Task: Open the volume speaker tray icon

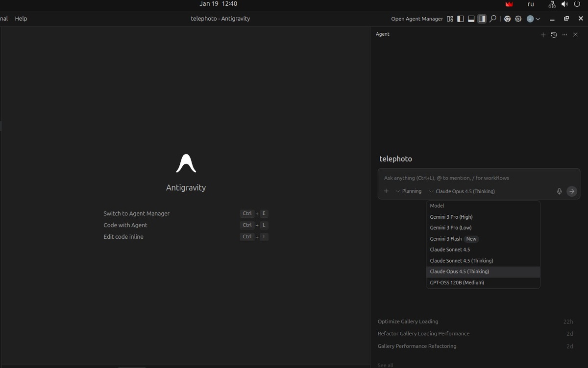Action: [564, 4]
